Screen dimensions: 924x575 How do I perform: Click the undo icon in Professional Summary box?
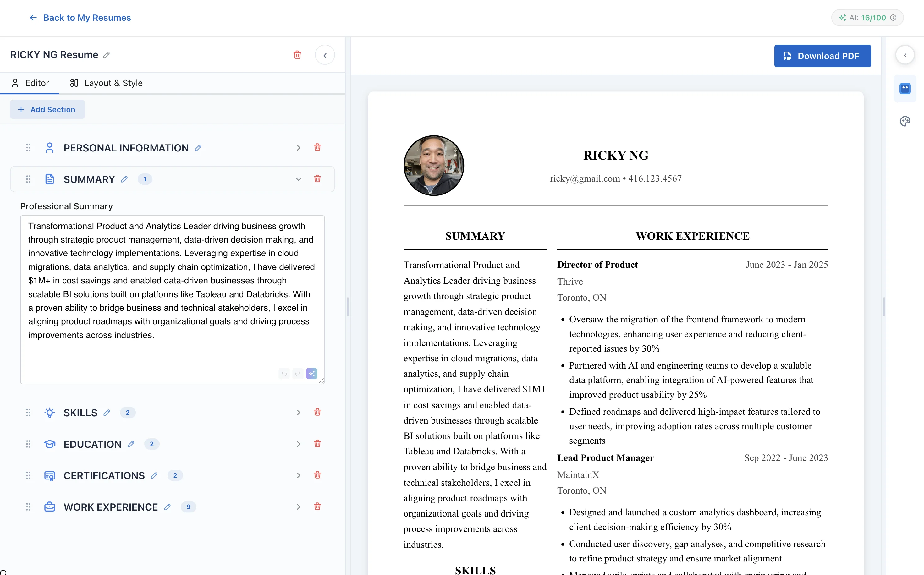[x=284, y=374]
